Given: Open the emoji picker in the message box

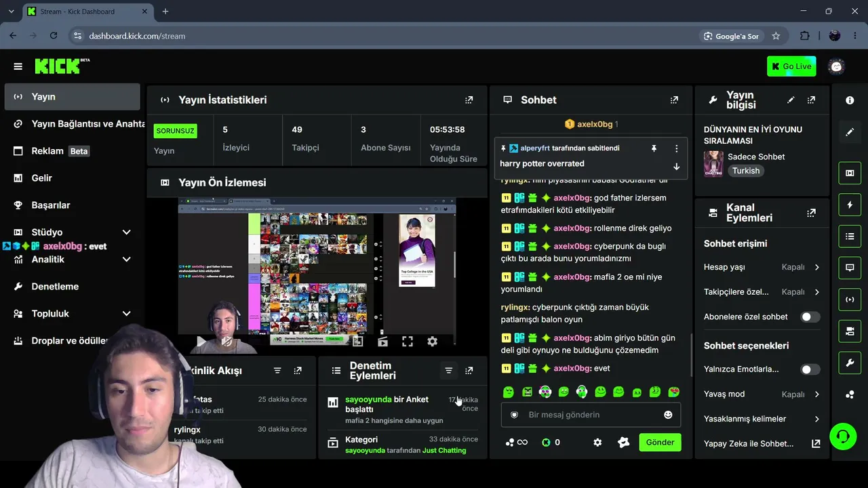Looking at the screenshot, I should tap(668, 415).
